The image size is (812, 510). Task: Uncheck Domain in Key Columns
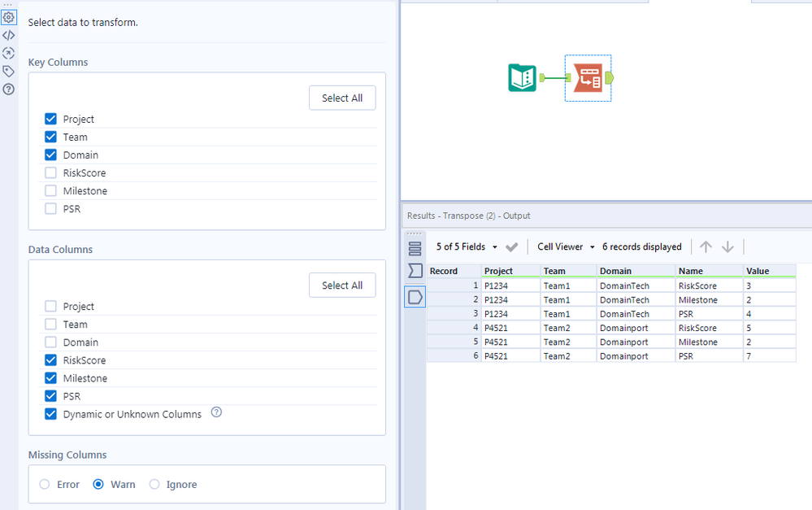click(50, 155)
